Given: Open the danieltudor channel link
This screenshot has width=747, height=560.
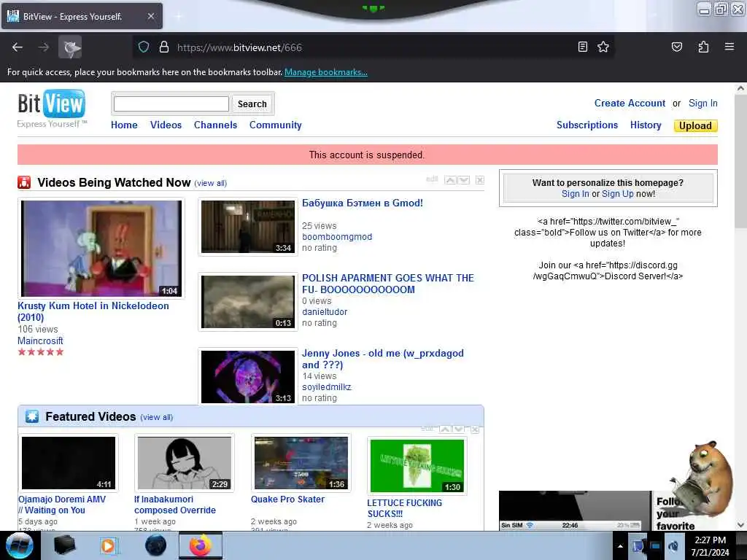Looking at the screenshot, I should click(x=325, y=312).
